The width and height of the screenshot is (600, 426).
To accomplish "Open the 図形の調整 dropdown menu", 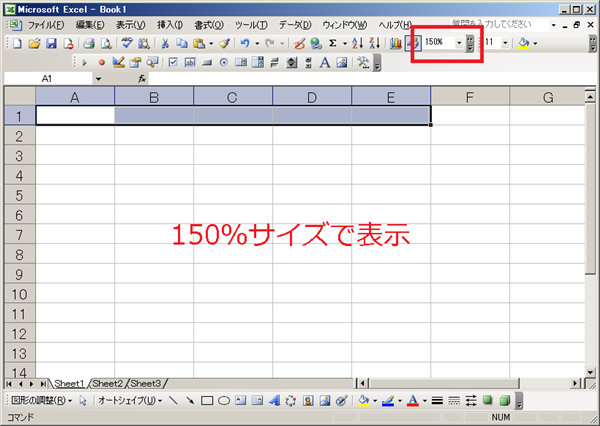I will tap(41, 401).
